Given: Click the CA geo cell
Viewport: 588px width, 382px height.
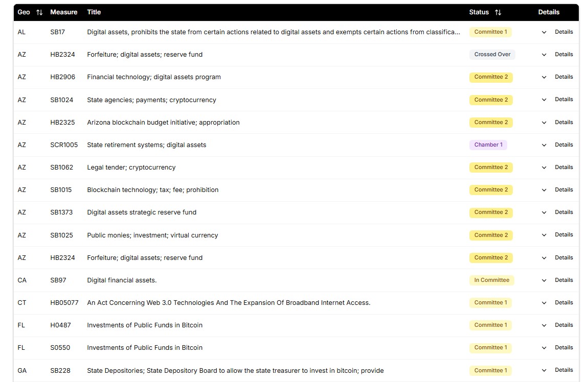Looking at the screenshot, I should (22, 280).
